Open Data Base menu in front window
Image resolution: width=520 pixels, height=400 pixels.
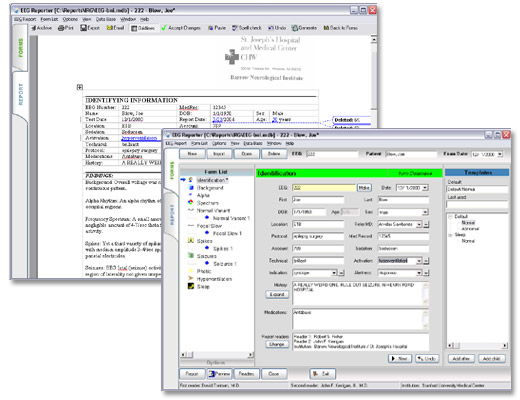click(x=252, y=143)
